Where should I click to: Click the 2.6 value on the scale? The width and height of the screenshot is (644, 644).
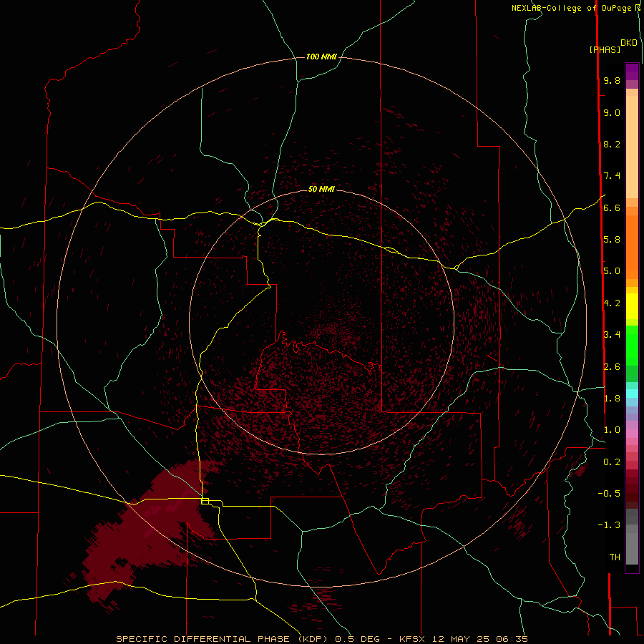[612, 367]
